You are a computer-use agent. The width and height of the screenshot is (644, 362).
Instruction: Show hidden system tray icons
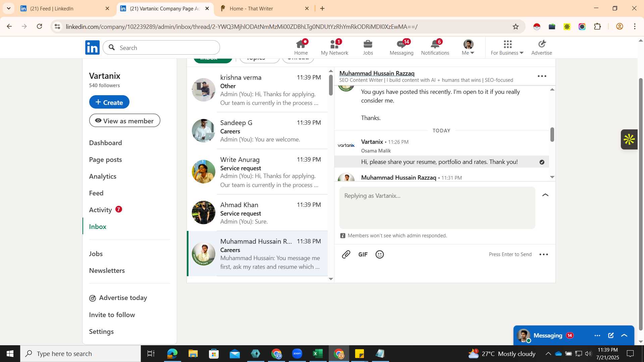pyautogui.click(x=548, y=354)
